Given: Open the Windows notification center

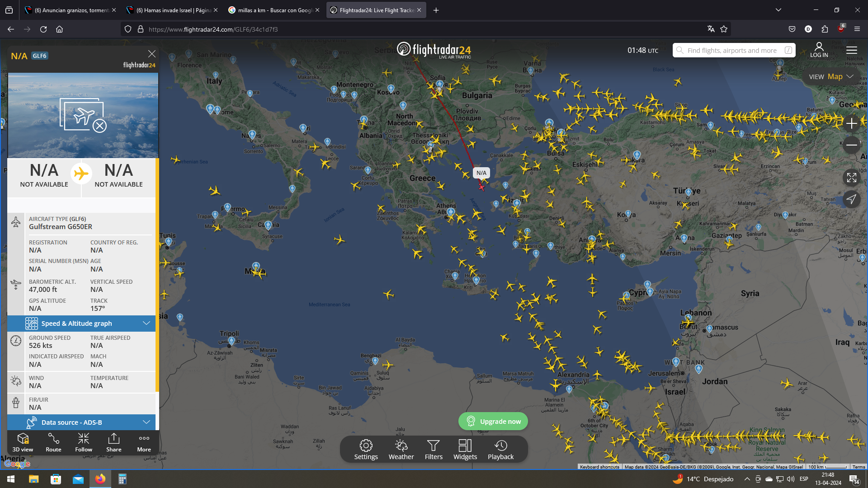Looking at the screenshot, I should pyautogui.click(x=854, y=479).
